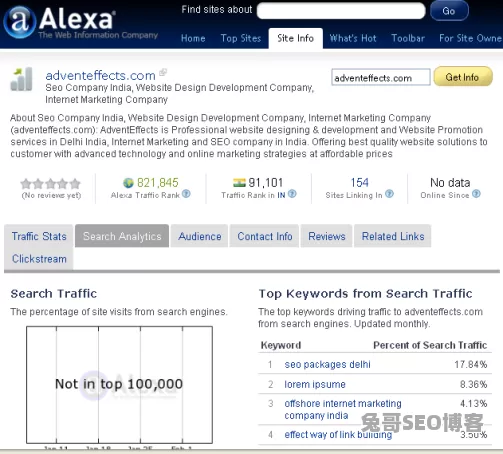Click the Search Traffic chart
Image resolution: width=503 pixels, height=454 pixels.
click(x=119, y=385)
